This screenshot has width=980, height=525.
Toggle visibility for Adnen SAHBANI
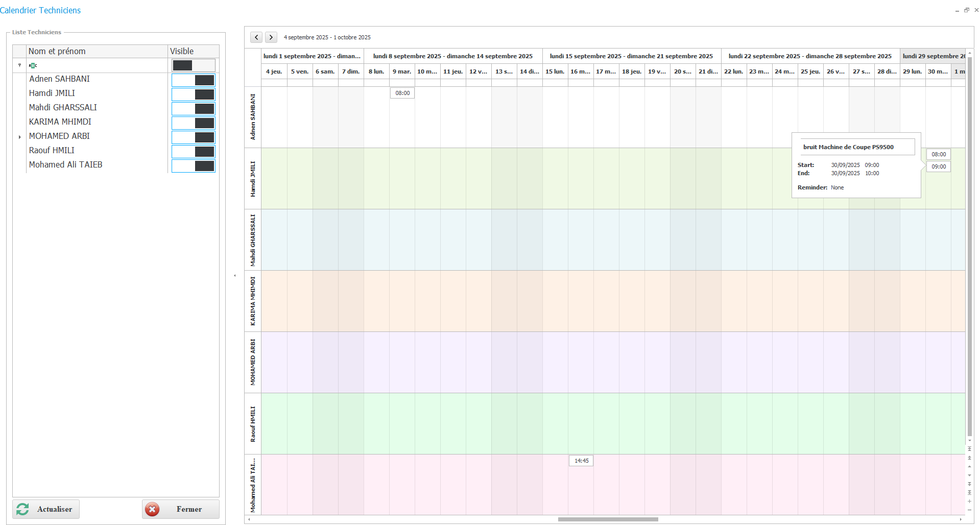[x=193, y=80]
